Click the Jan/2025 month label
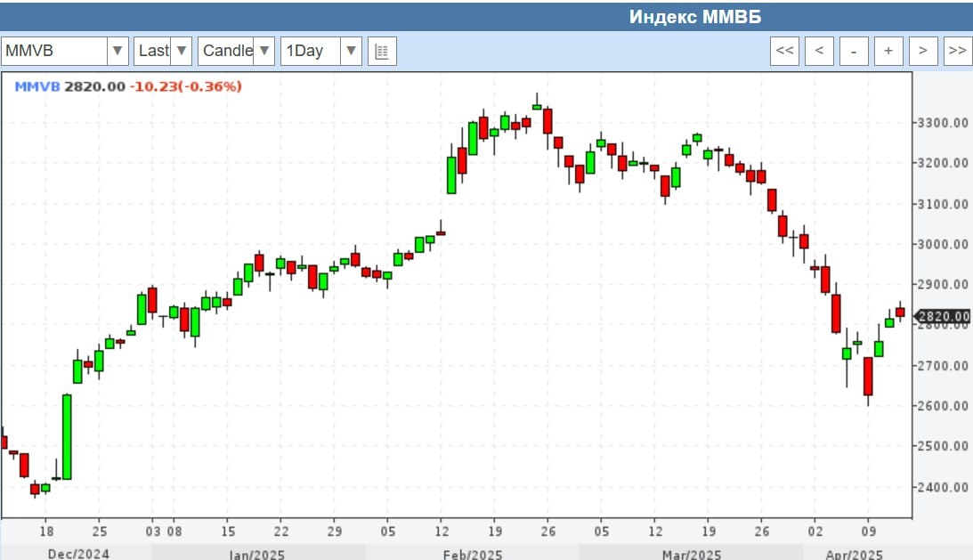The width and height of the screenshot is (973, 560). pyautogui.click(x=256, y=554)
